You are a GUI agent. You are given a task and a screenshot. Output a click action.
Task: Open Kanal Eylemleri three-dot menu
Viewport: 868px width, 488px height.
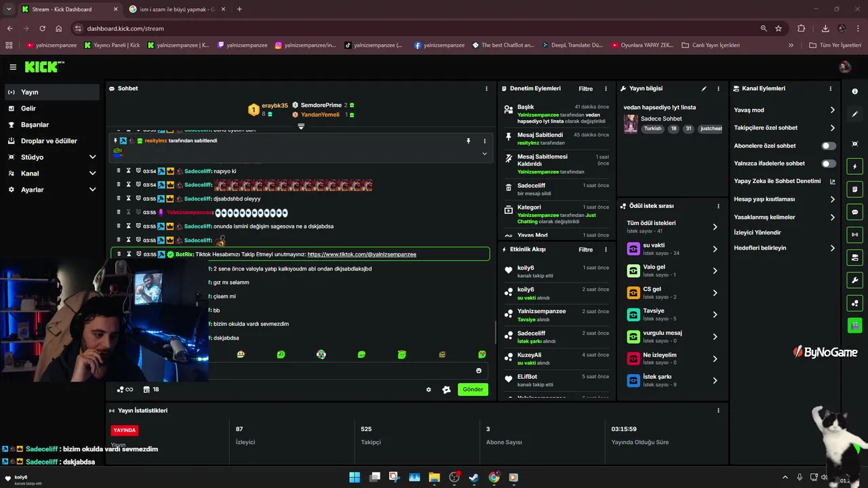tap(831, 89)
